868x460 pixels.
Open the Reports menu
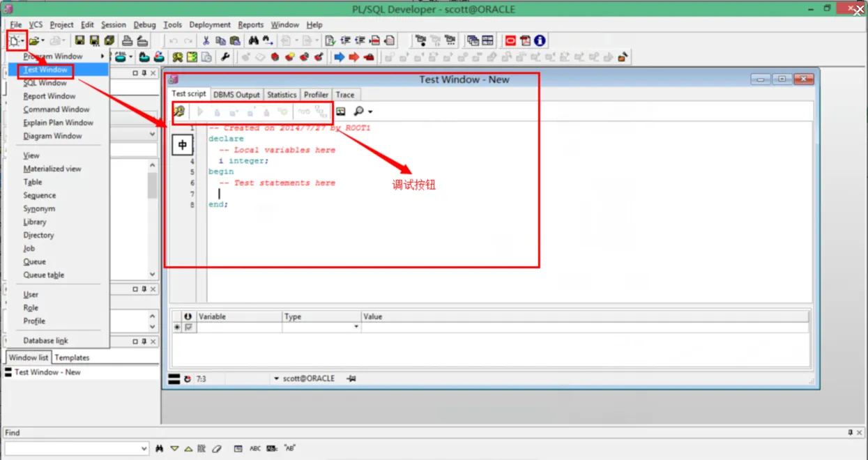251,24
